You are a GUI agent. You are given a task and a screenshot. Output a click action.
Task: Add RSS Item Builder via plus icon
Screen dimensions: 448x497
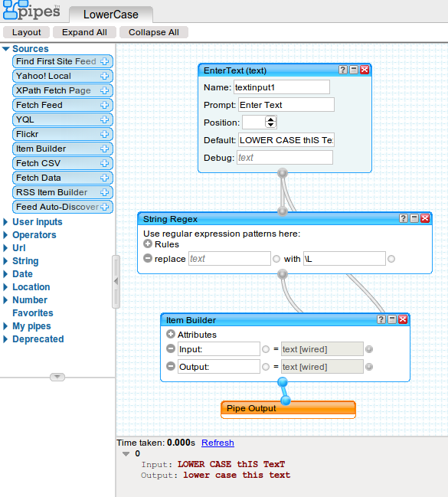point(104,192)
